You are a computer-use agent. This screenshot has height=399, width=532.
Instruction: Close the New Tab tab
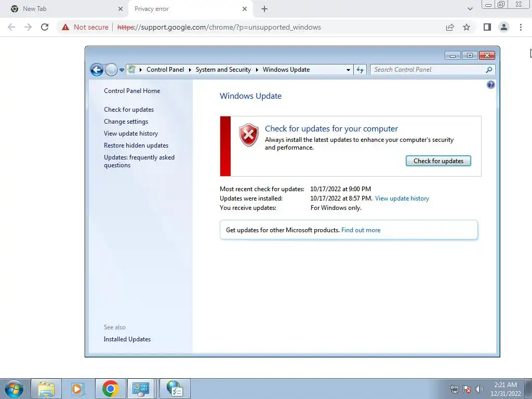click(121, 9)
